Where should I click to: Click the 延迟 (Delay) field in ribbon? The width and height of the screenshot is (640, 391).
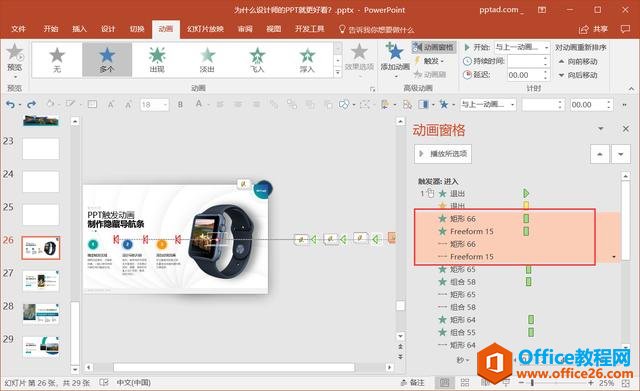[525, 75]
